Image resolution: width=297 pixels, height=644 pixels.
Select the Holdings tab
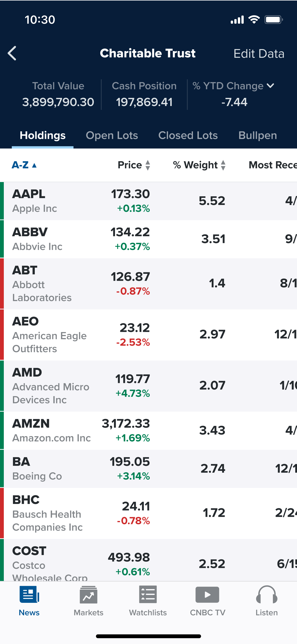43,136
